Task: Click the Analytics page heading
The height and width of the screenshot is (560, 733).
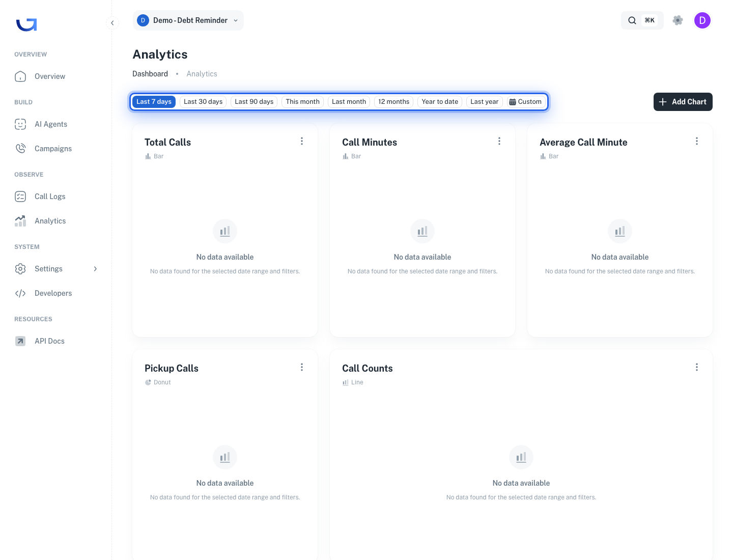Action: (160, 54)
